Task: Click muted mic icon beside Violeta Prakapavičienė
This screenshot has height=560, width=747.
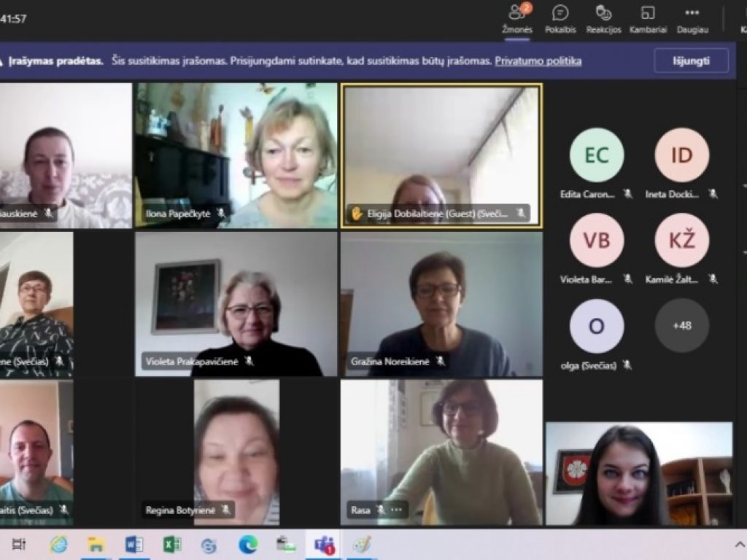Action: [x=249, y=361]
